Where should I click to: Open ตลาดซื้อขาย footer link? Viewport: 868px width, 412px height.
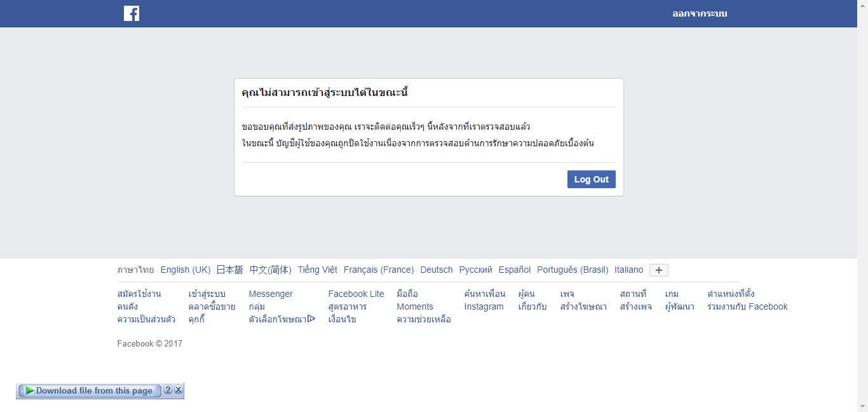coord(212,306)
